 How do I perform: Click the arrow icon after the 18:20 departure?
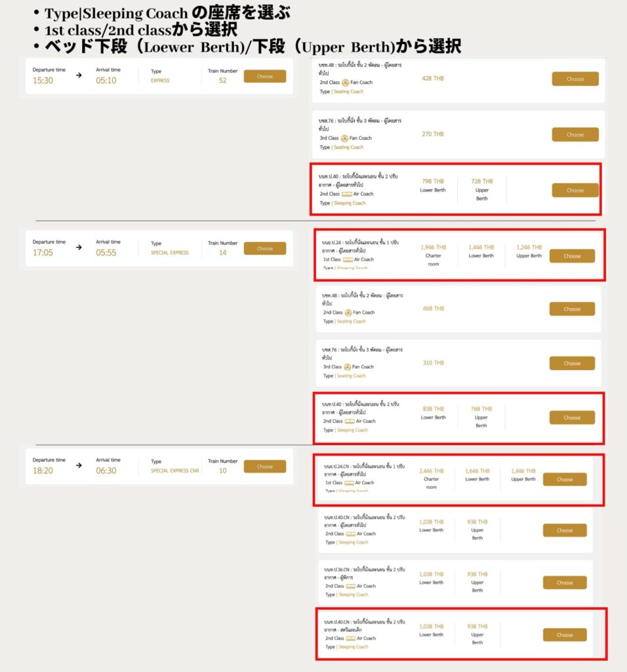point(79,465)
